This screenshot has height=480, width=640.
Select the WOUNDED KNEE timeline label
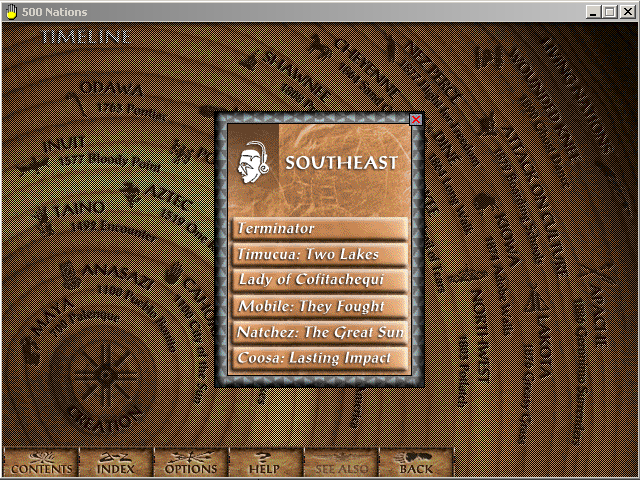pos(544,104)
